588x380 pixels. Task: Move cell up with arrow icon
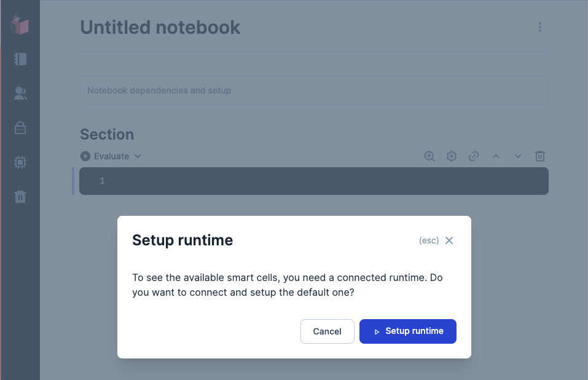click(x=496, y=156)
